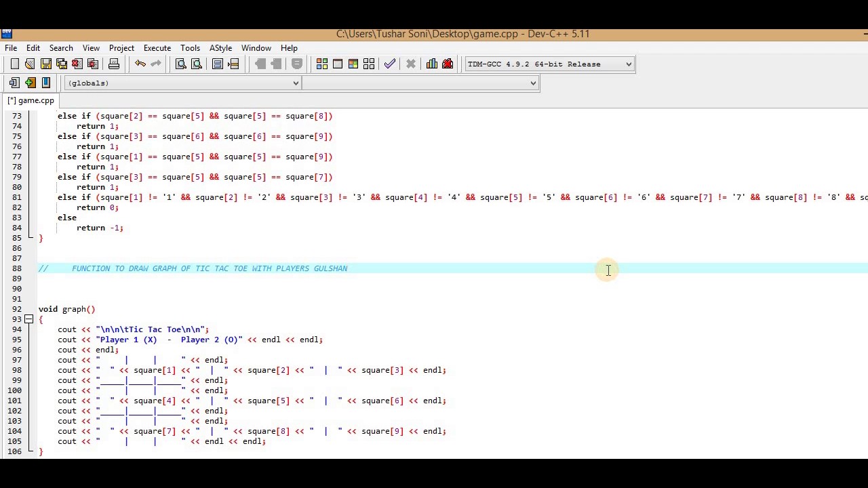The width and height of the screenshot is (868, 488).
Task: Click the Close All toolbar icon
Action: click(x=93, y=64)
